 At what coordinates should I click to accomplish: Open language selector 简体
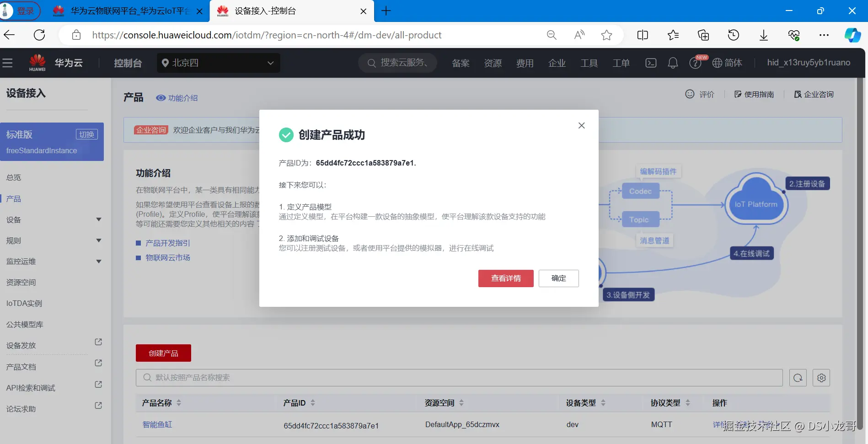click(x=728, y=63)
